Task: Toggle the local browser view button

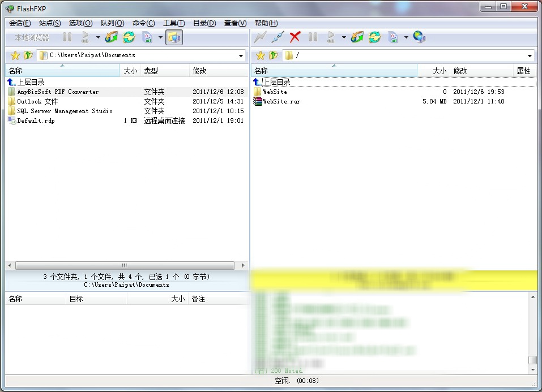Action: point(174,37)
